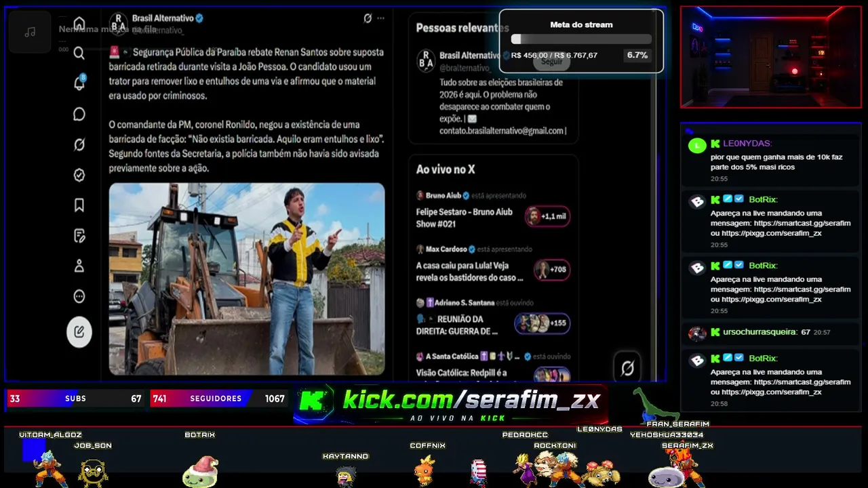Click Brasil Alternativo avatar in post header
This screenshot has height=488, width=868.
pyautogui.click(x=119, y=22)
